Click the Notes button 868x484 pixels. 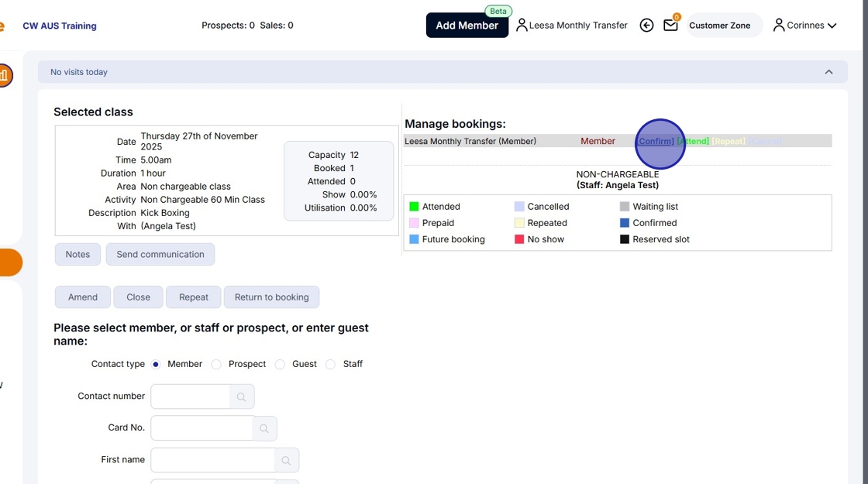point(77,255)
